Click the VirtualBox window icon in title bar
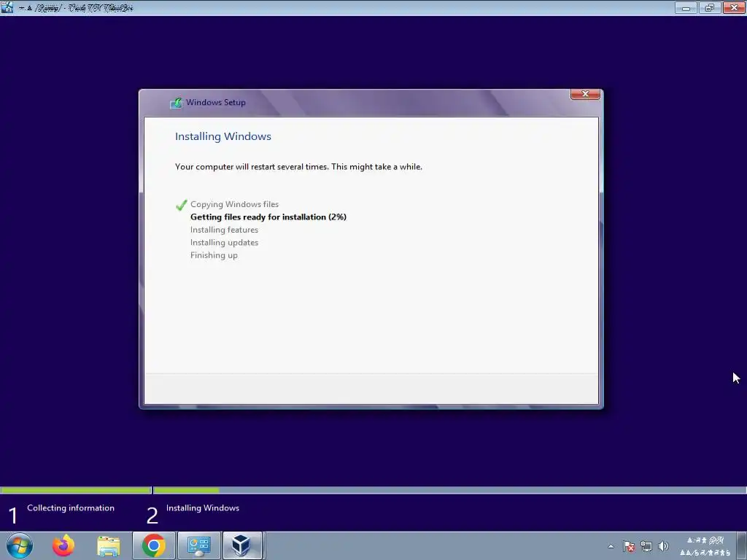This screenshot has width=747, height=560. (7, 7)
